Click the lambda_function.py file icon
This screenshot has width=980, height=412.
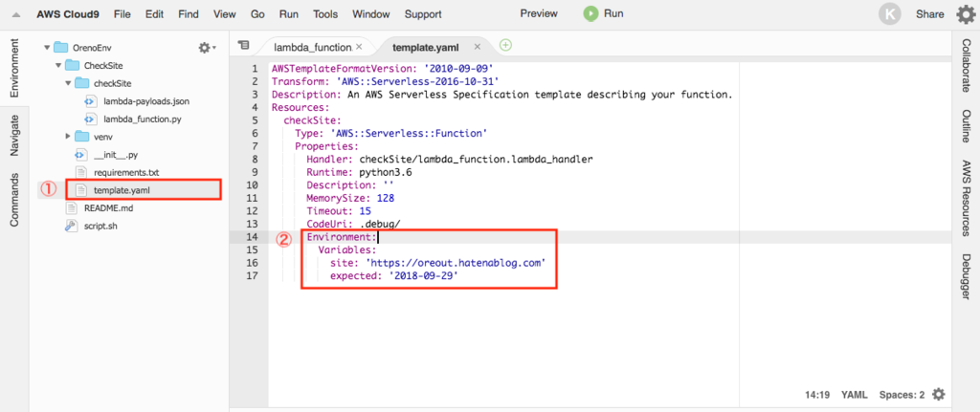point(89,119)
